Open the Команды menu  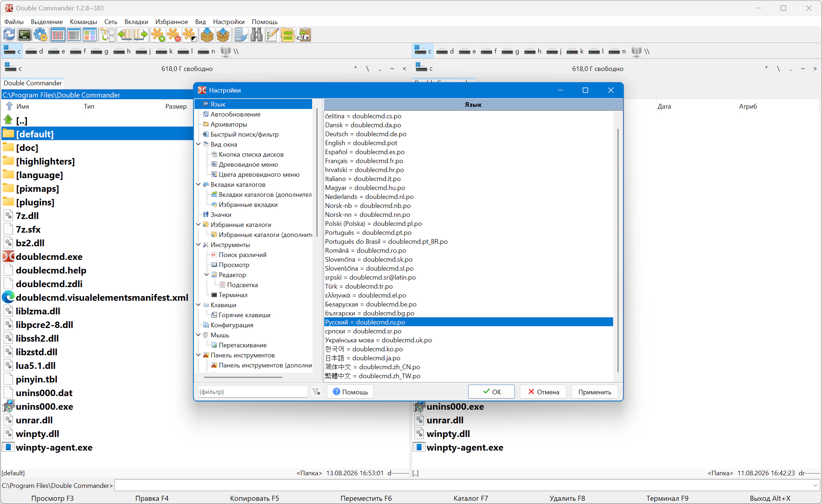pos(84,22)
